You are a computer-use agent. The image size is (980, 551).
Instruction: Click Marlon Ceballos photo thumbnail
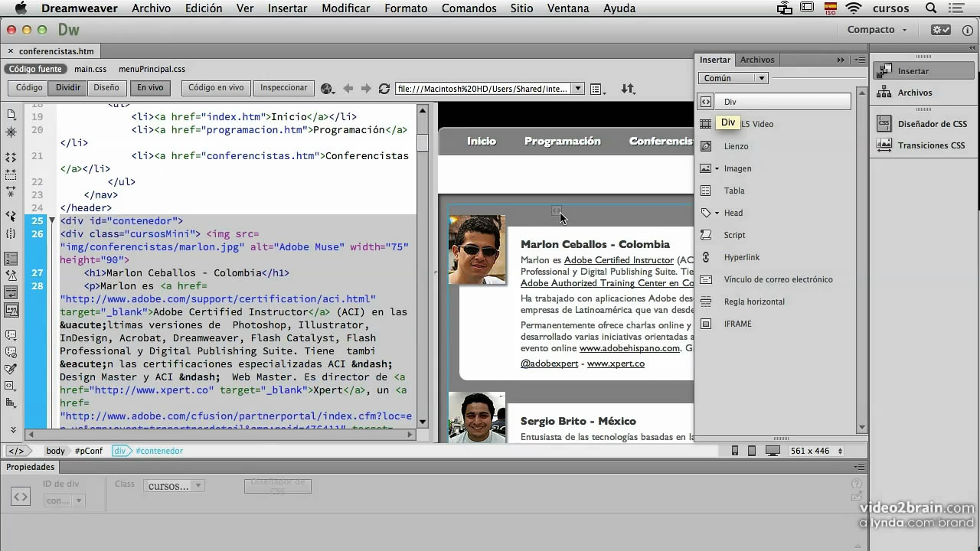click(x=477, y=249)
